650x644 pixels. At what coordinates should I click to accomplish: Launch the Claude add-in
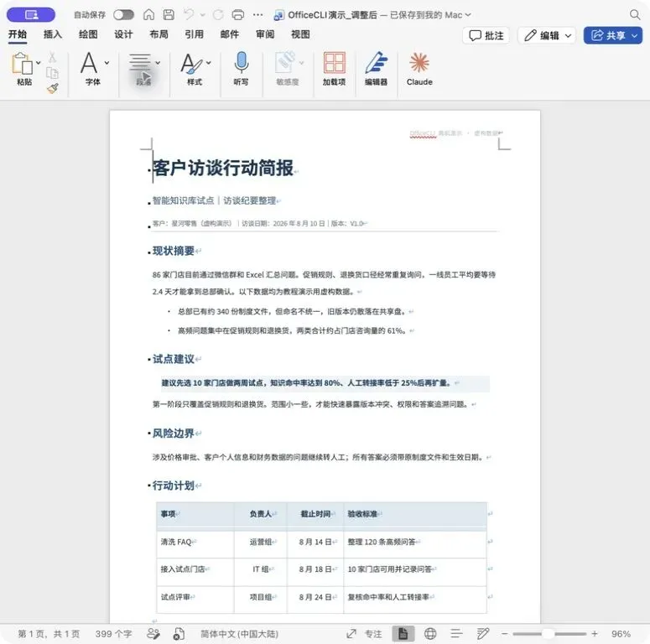(x=419, y=69)
